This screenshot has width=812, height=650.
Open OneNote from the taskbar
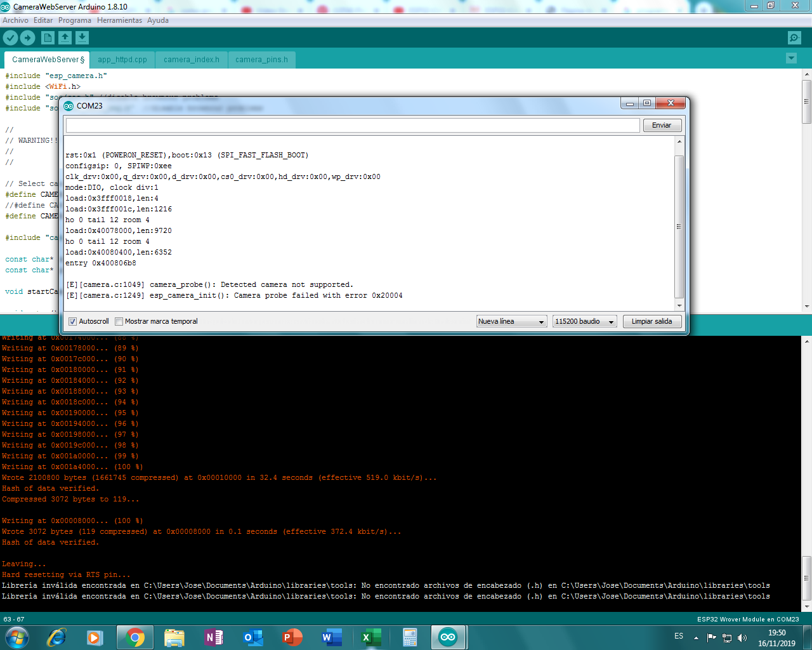(214, 637)
